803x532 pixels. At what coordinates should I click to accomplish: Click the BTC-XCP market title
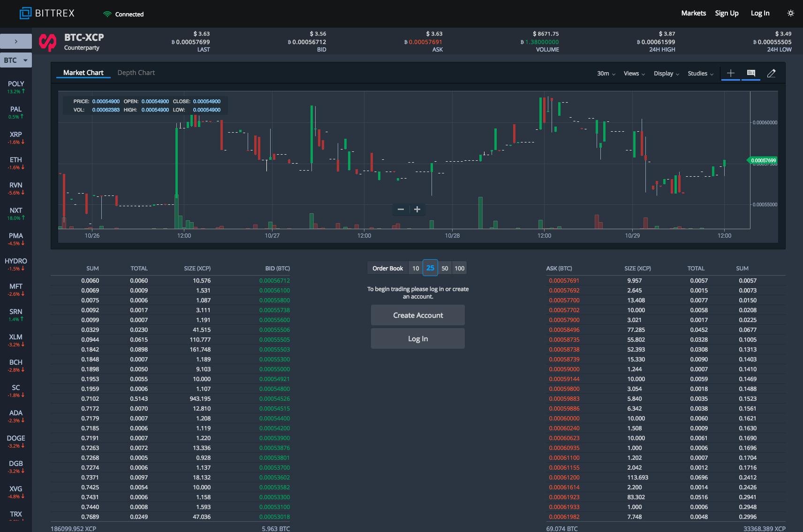pyautogui.click(x=84, y=37)
